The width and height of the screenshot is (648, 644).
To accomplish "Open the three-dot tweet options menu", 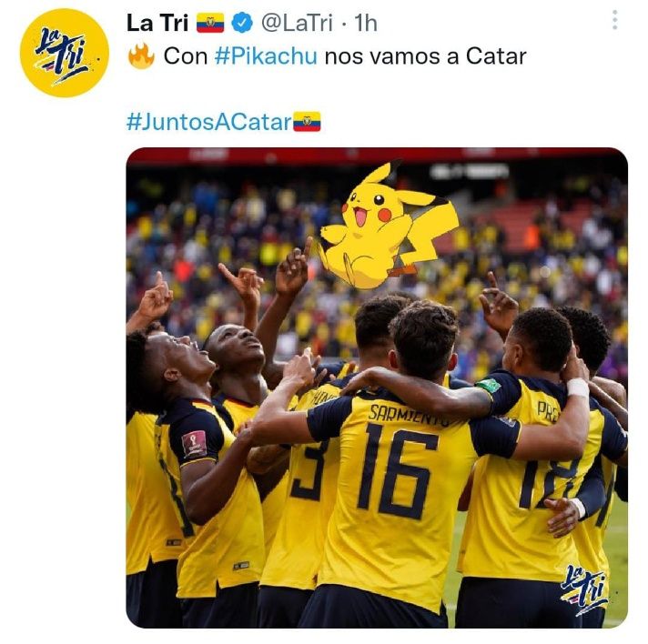I will click(615, 20).
